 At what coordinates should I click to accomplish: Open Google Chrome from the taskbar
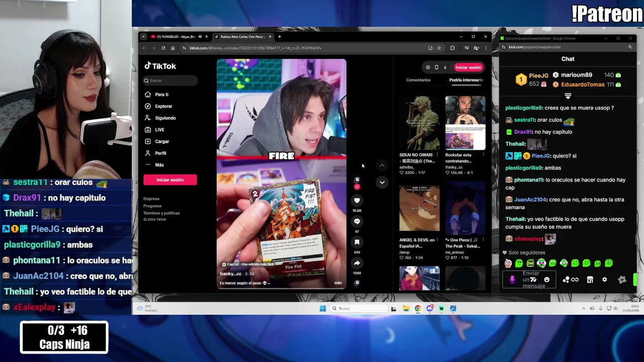click(x=418, y=308)
